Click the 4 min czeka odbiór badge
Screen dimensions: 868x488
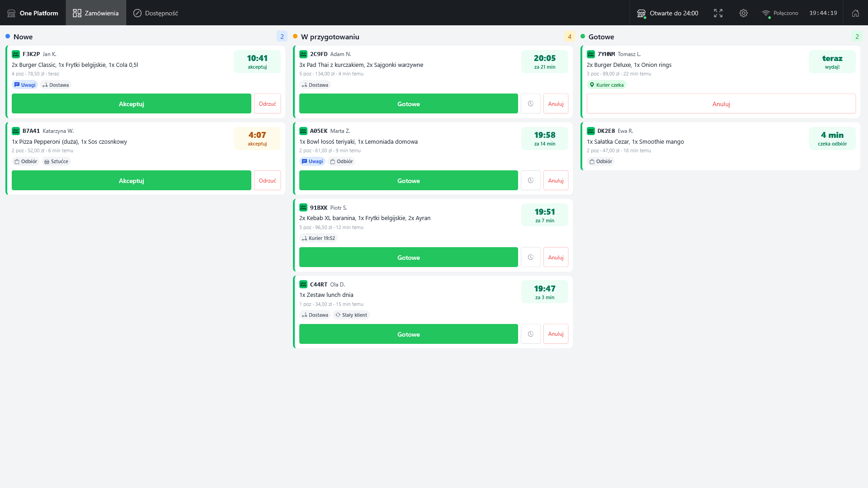[832, 138]
